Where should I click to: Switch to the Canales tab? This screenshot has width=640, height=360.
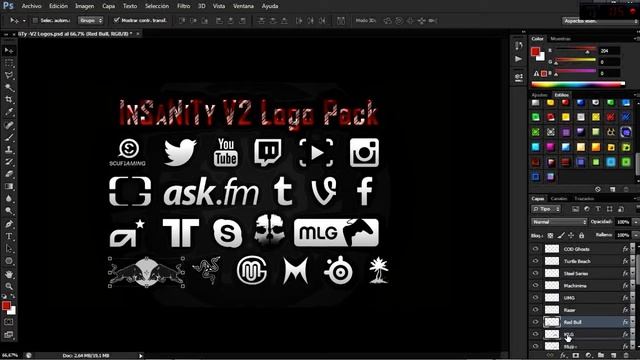click(x=559, y=199)
